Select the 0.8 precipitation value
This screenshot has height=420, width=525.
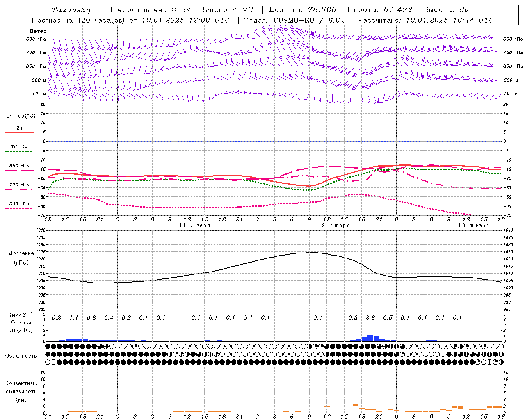(x=91, y=318)
